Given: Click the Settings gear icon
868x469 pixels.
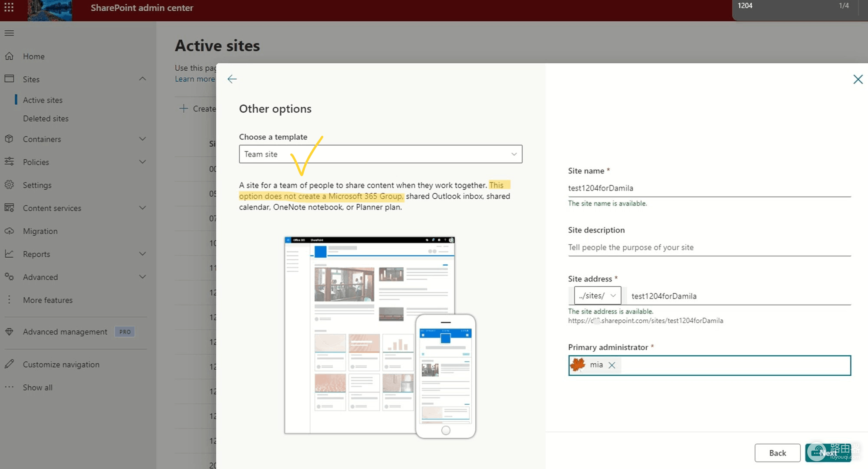Looking at the screenshot, I should pyautogui.click(x=9, y=184).
